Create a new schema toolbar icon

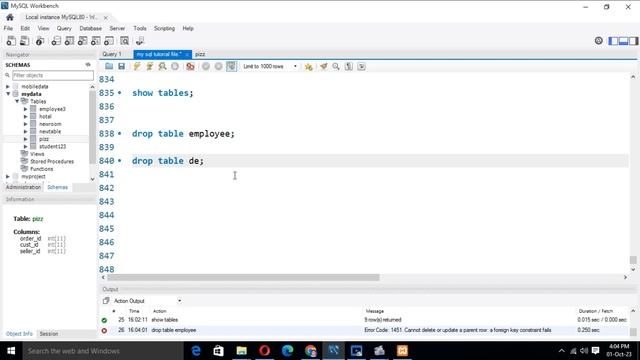click(56, 41)
